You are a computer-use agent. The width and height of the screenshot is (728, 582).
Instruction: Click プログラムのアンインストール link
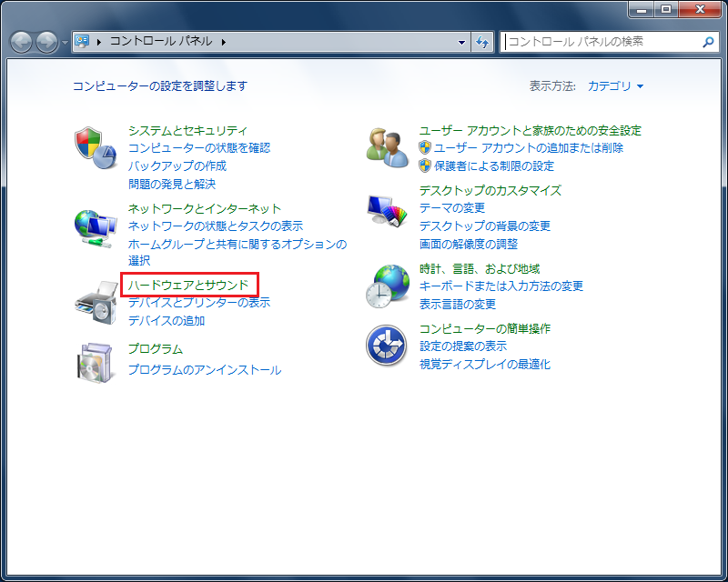point(205,370)
